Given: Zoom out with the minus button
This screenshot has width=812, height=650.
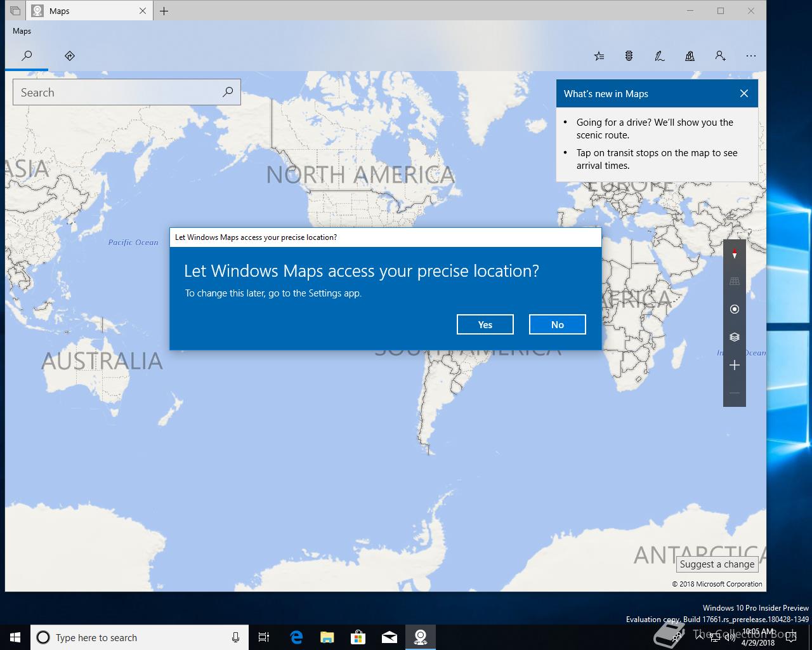Looking at the screenshot, I should pos(735,393).
